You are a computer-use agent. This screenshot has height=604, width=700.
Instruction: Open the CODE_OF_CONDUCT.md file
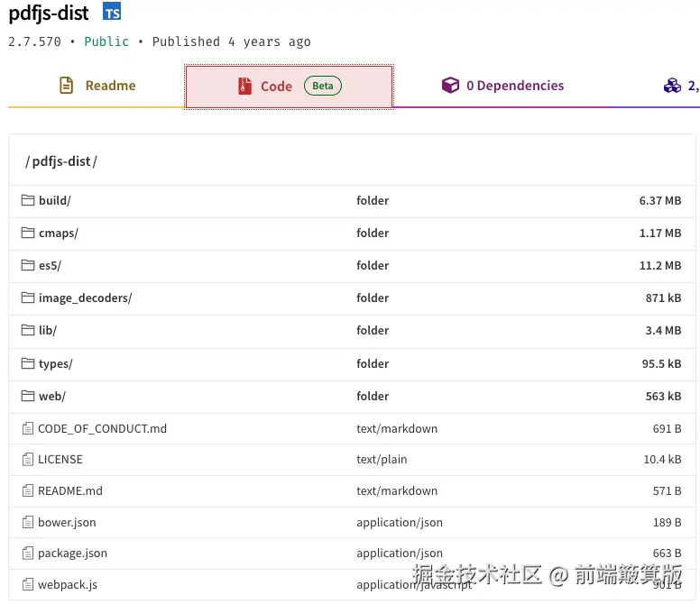click(x=102, y=429)
